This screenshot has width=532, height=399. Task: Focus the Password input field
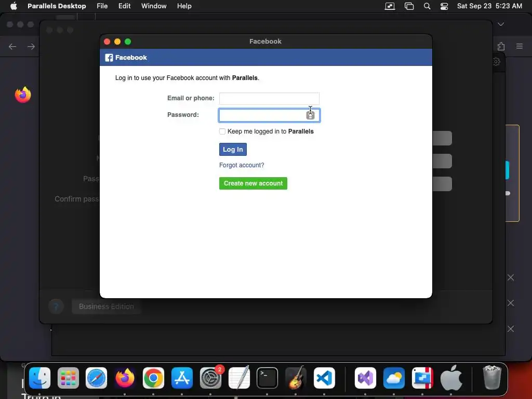click(x=269, y=115)
